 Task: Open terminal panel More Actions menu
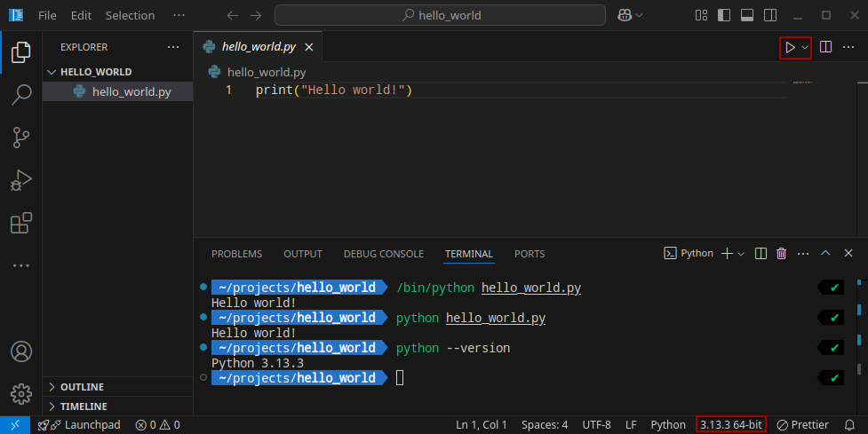[x=802, y=253]
